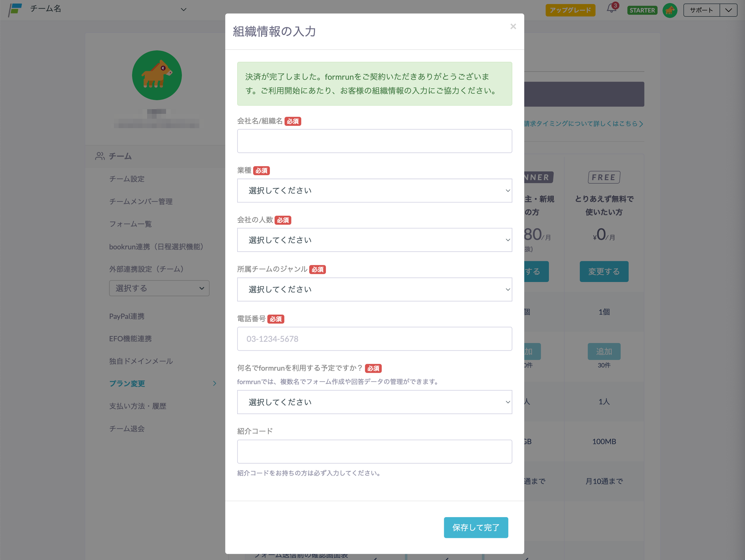Viewport: 745px width, 560px height.
Task: Focus the 紹介コード input field
Action: pos(374,452)
